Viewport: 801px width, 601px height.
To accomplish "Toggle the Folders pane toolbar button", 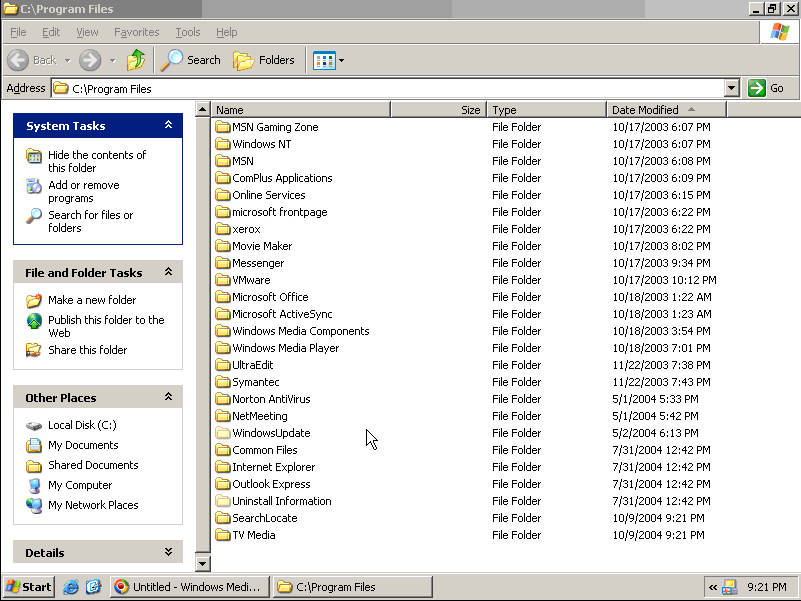I will pos(264,60).
